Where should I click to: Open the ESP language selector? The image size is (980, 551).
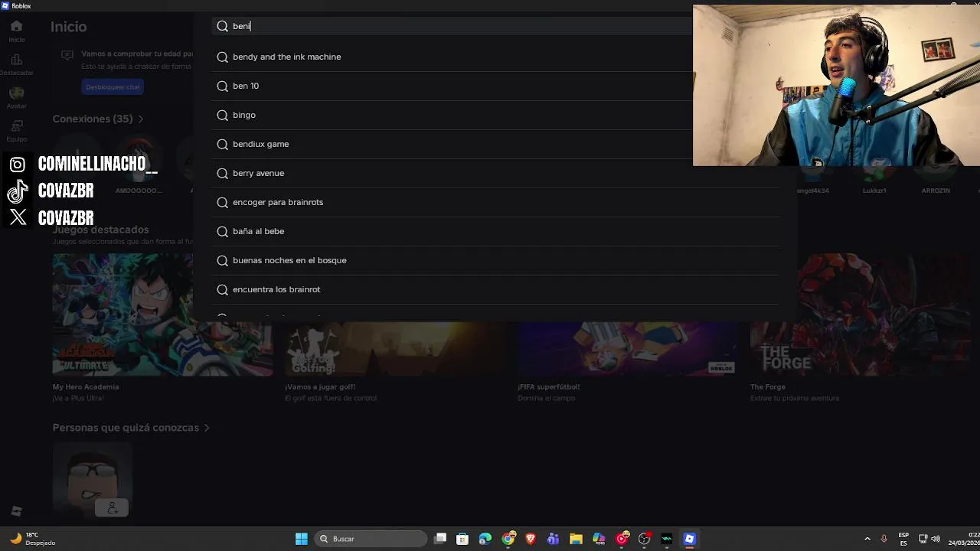[903, 539]
